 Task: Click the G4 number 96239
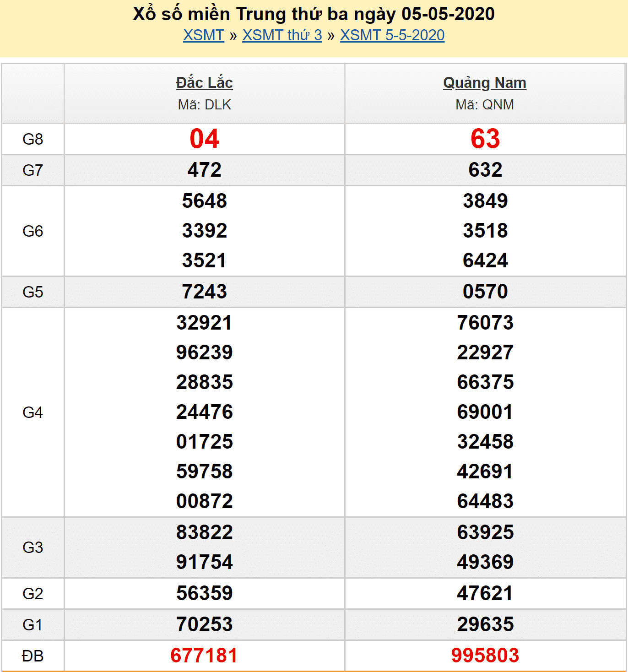tap(205, 352)
